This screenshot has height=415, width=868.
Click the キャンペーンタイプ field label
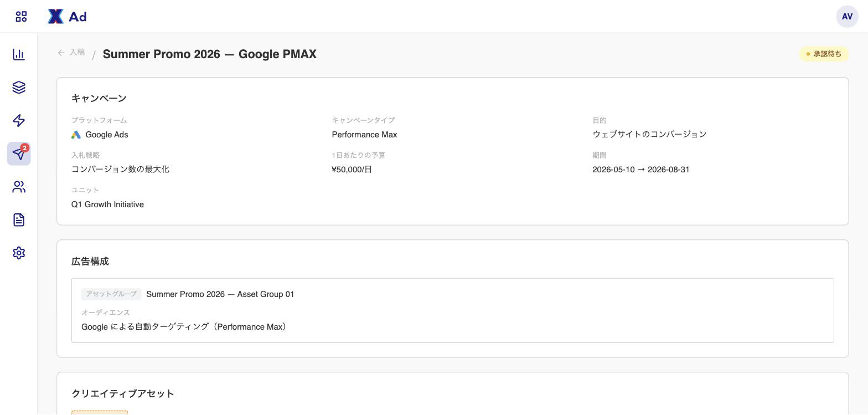363,120
